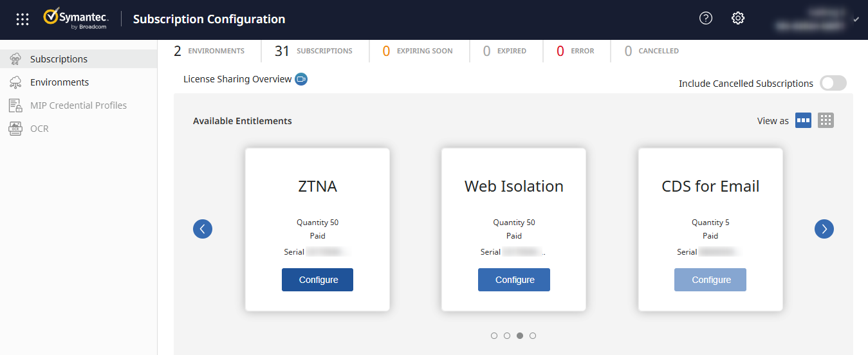Jump to first carousel page dot
This screenshot has width=868, height=355.
[494, 336]
